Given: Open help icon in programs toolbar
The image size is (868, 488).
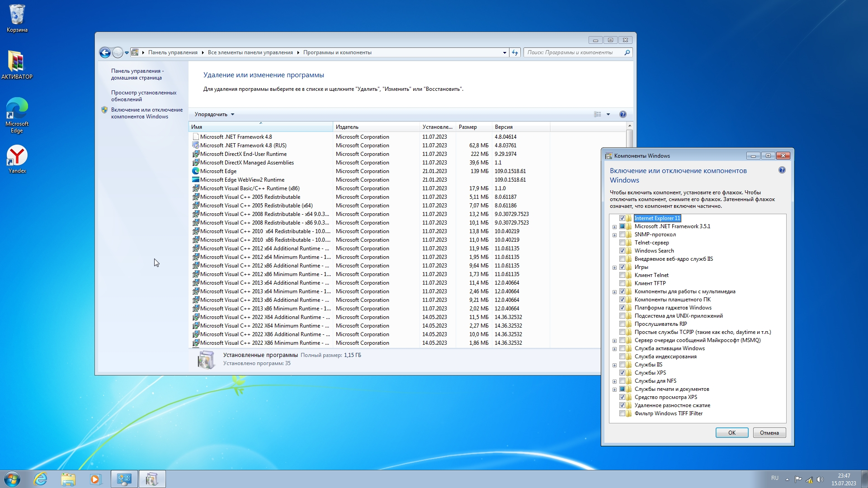Looking at the screenshot, I should coord(623,114).
